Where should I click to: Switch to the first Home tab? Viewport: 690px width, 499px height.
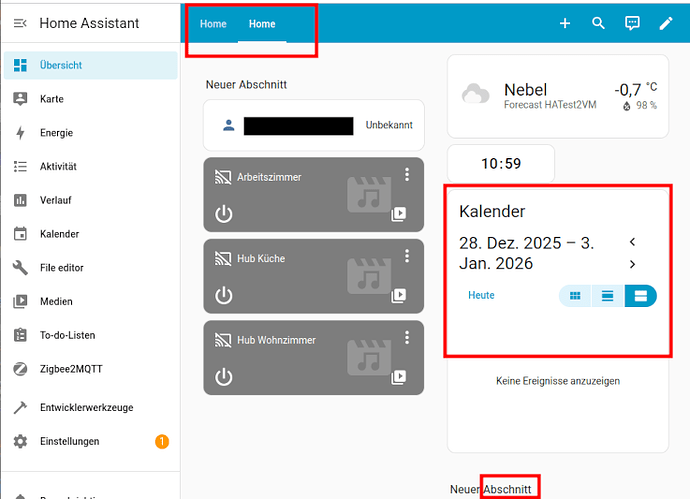(x=213, y=24)
